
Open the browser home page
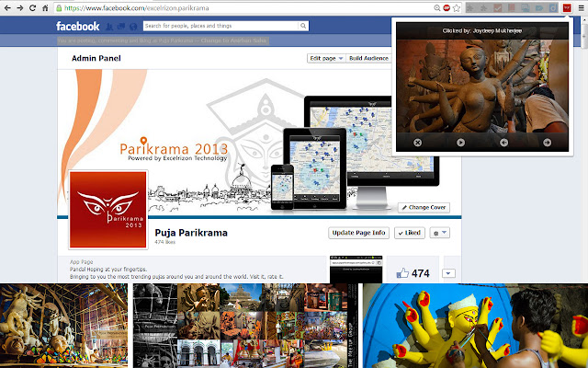45,8
